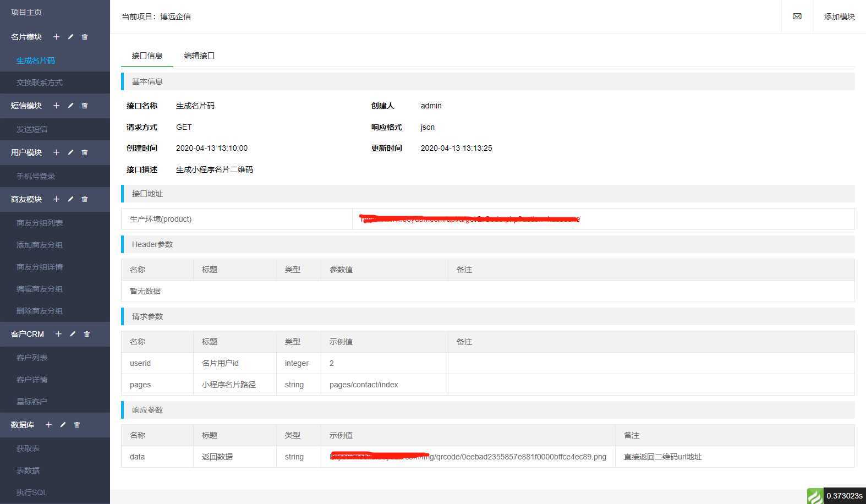Collapse the 用户模块 module header
866x504 pixels.
point(26,152)
